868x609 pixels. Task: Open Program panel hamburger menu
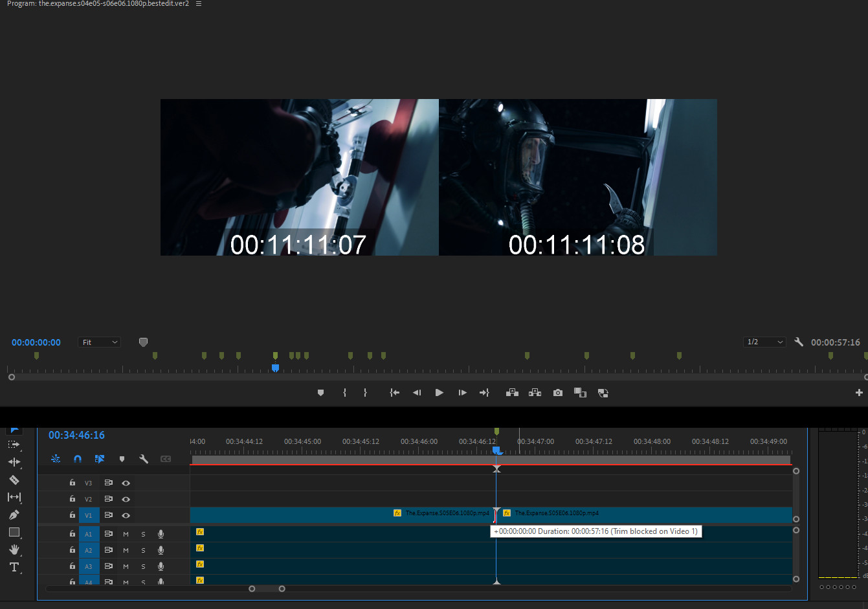[x=199, y=4]
